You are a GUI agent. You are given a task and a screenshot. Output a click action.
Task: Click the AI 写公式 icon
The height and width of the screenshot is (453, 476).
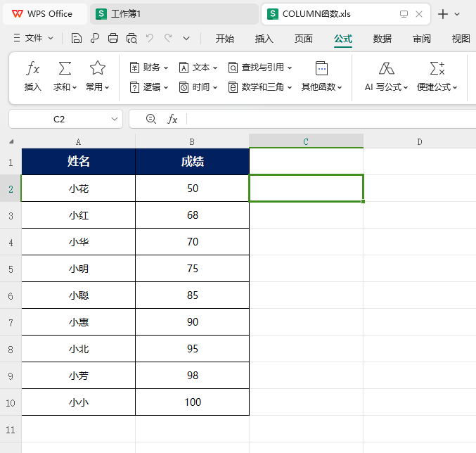pyautogui.click(x=387, y=68)
